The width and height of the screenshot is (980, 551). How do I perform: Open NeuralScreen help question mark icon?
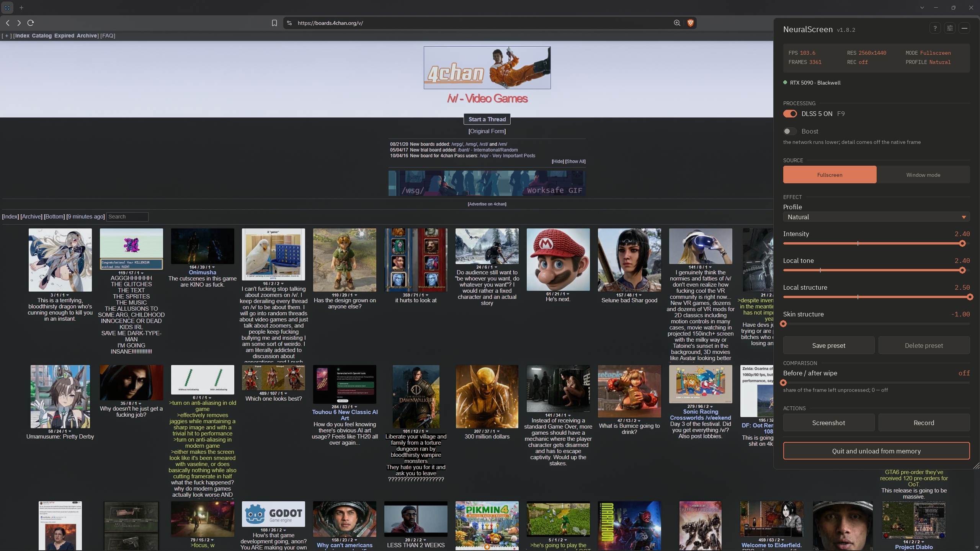(x=935, y=28)
